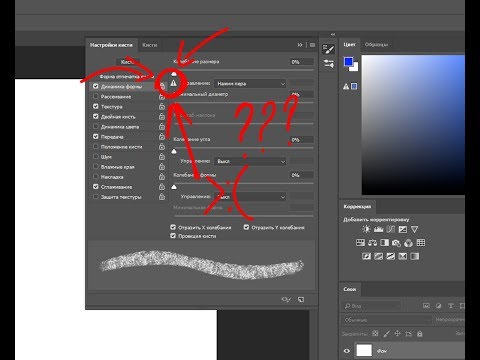Open the Нажим пера control dropdown

250,83
